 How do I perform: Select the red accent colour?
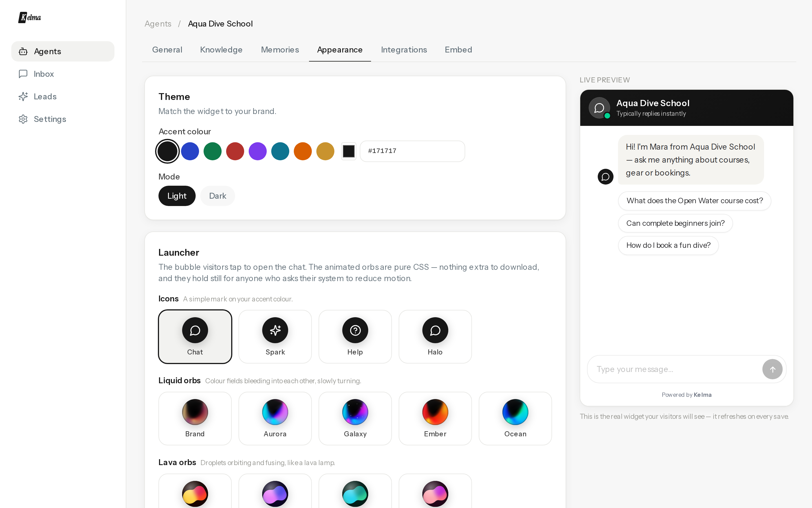click(235, 151)
